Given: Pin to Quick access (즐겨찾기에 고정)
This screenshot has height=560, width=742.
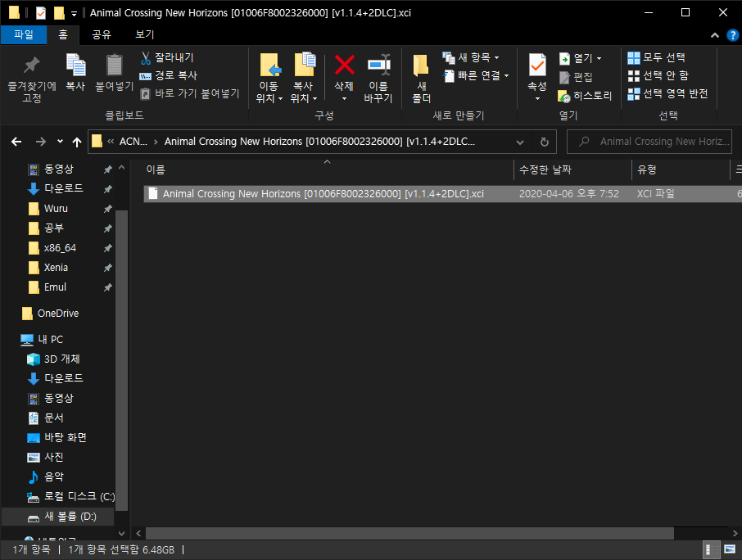Looking at the screenshot, I should (x=32, y=79).
